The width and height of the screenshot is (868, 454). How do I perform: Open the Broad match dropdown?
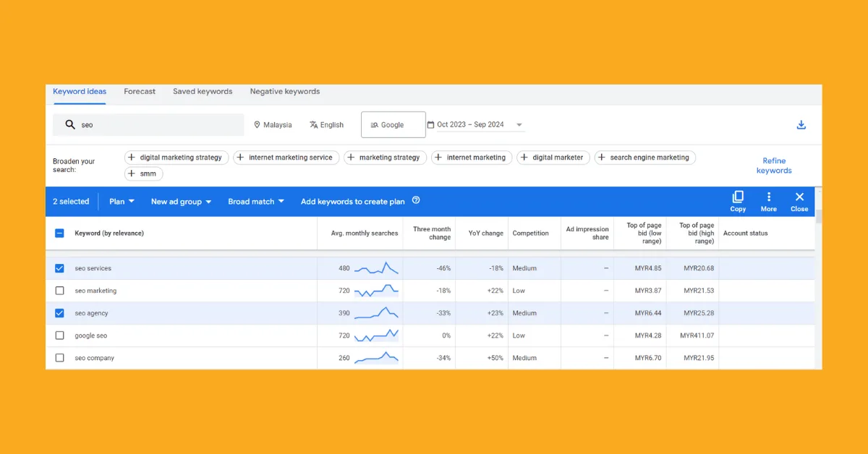tap(256, 202)
